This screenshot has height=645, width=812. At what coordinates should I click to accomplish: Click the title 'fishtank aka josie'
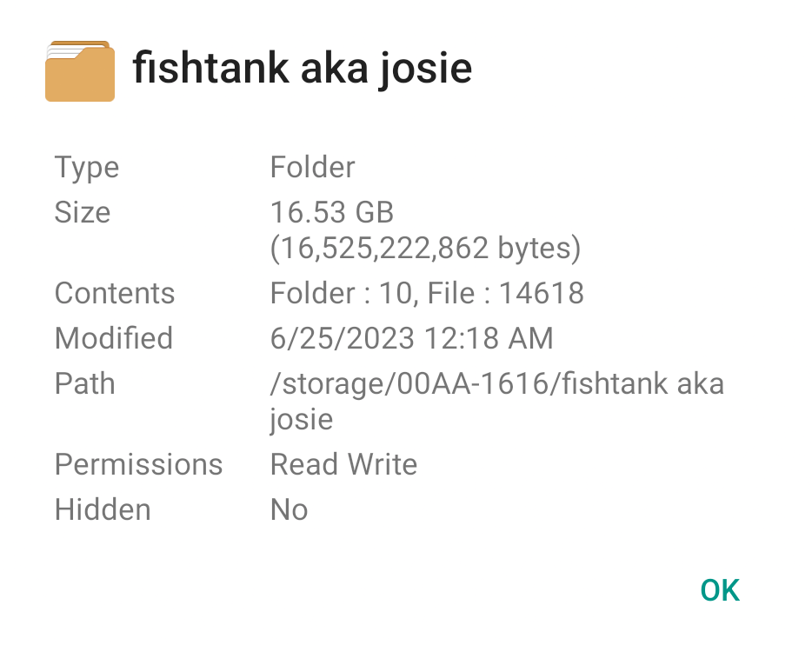pyautogui.click(x=302, y=68)
